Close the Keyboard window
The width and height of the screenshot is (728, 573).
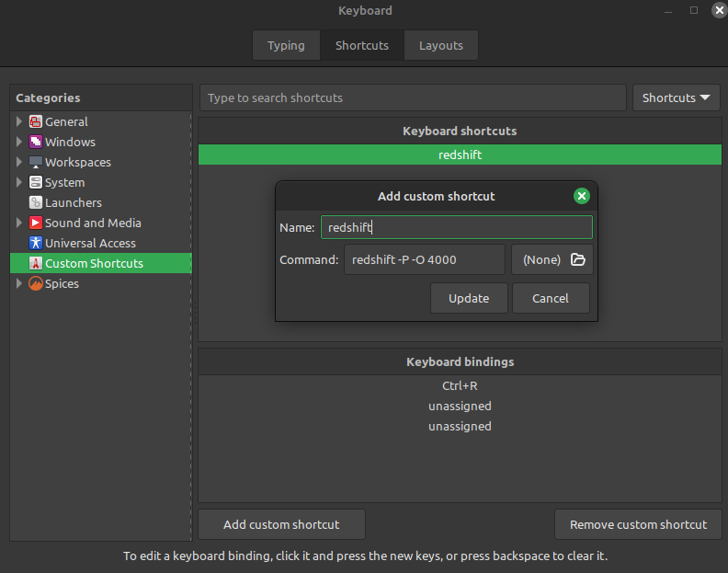[x=719, y=10]
